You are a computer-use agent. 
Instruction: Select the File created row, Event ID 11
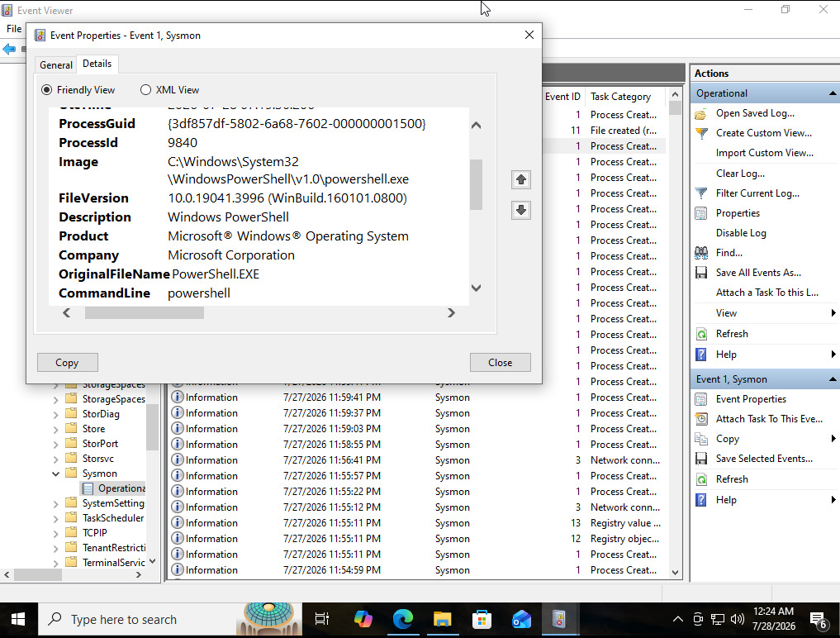pos(605,131)
